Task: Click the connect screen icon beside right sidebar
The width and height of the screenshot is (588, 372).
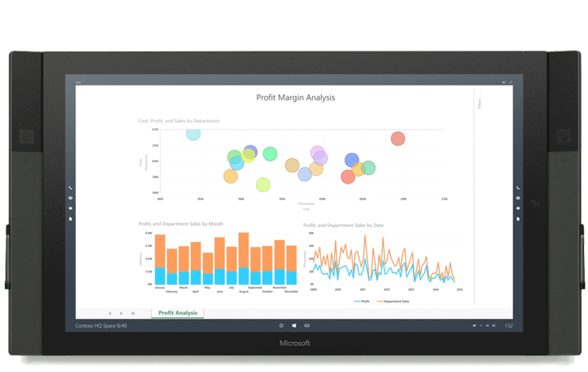Action: click(535, 203)
